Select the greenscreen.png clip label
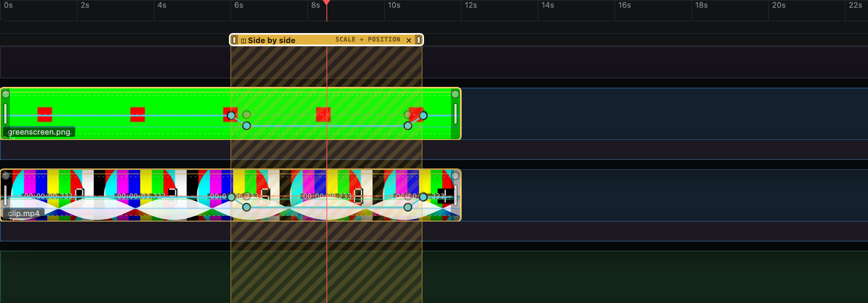This screenshot has width=868, height=303. [x=39, y=132]
